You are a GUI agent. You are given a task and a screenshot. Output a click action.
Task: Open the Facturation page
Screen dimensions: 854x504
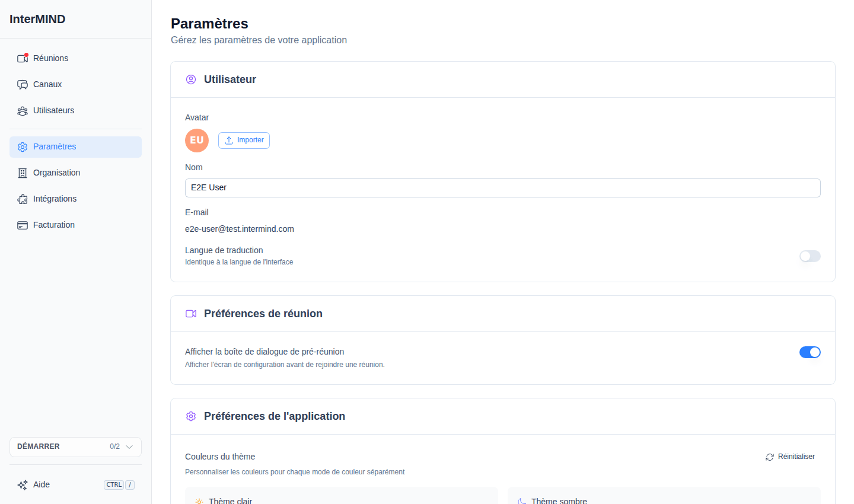coord(75,225)
